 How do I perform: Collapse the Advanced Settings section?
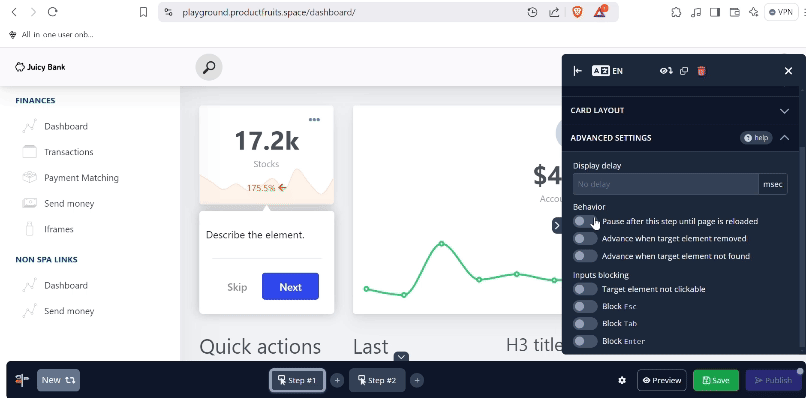click(x=784, y=137)
